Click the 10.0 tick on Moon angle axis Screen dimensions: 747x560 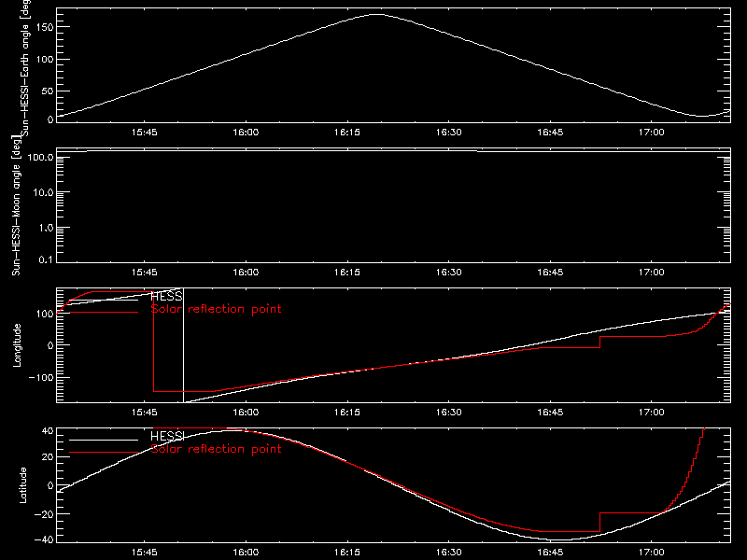[x=43, y=192]
